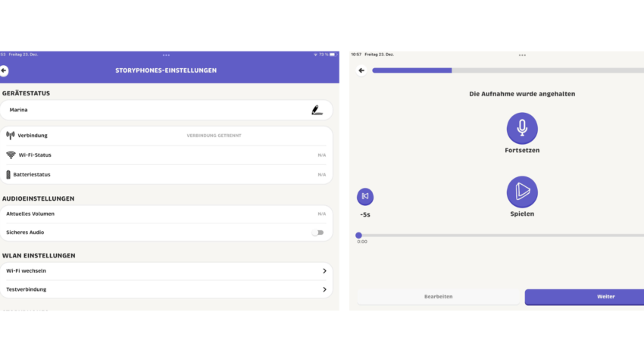Click the 'Sicheres Audio' label
644x362 pixels.
(x=25, y=232)
